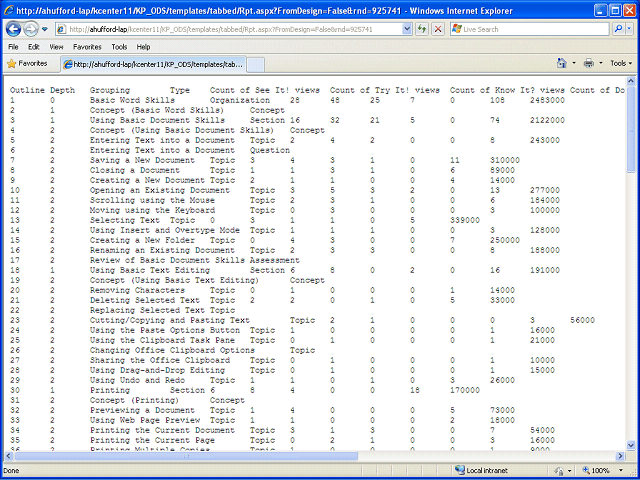Click the value 2483000 in first row

[x=547, y=100]
